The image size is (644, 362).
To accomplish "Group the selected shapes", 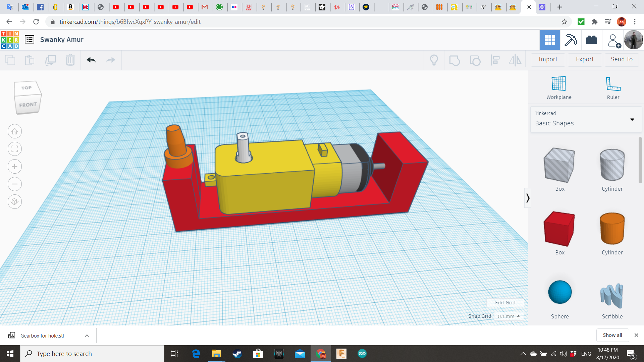I will coord(454,60).
